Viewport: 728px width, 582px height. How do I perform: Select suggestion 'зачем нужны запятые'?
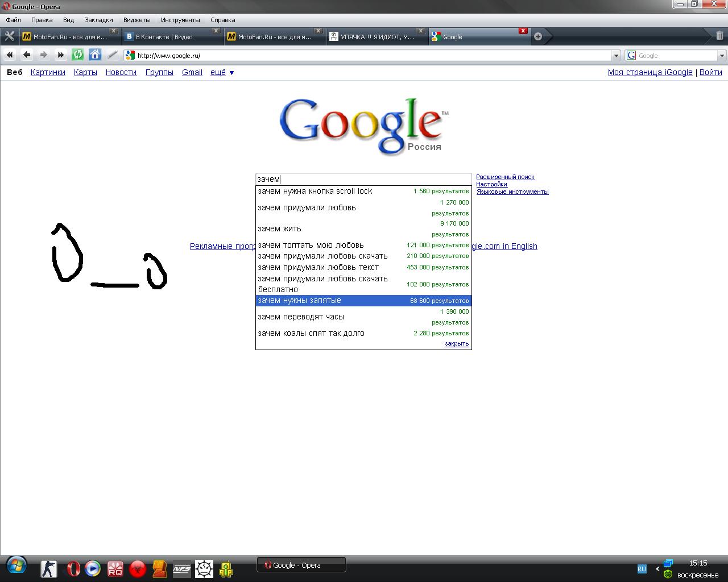tap(363, 300)
